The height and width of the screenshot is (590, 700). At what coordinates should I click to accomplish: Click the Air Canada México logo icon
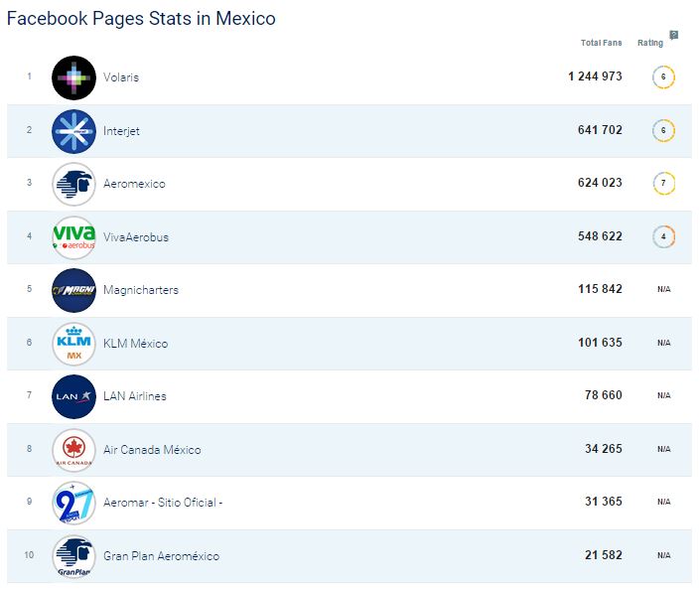[73, 450]
